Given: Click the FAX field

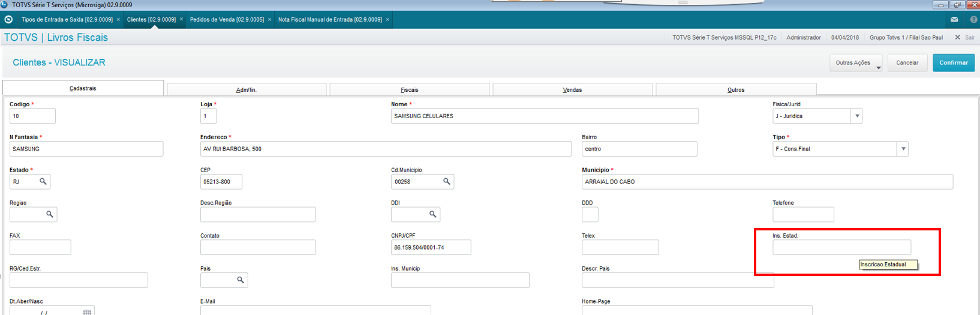Looking at the screenshot, I should point(40,247).
